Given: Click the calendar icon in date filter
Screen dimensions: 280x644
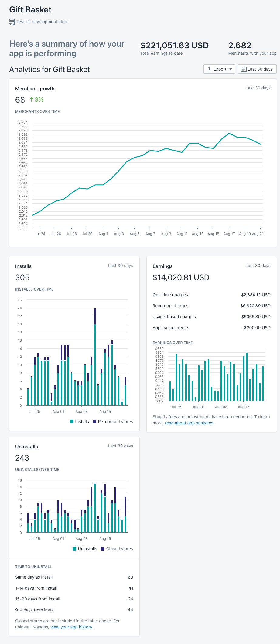Looking at the screenshot, I should (243, 69).
